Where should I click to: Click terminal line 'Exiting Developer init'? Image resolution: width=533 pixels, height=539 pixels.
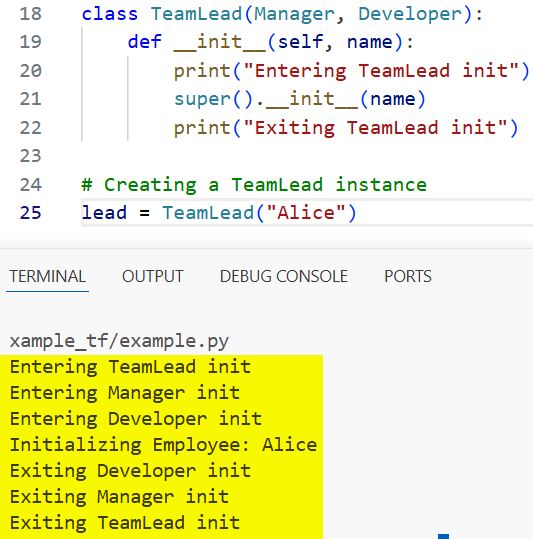point(131,471)
